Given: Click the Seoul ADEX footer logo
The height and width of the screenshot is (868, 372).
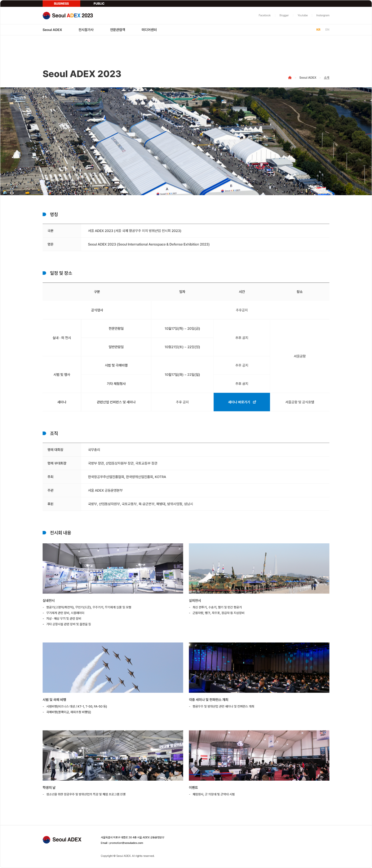Looking at the screenshot, I should tap(62, 840).
